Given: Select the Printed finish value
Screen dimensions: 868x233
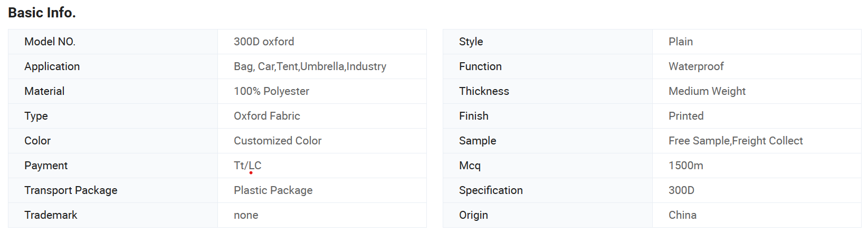Looking at the screenshot, I should tap(686, 116).
